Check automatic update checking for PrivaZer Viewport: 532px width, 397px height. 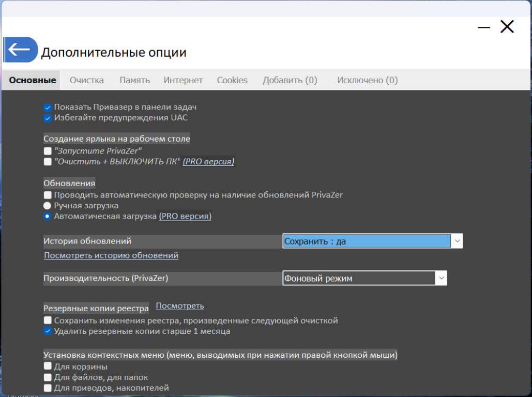click(48, 195)
